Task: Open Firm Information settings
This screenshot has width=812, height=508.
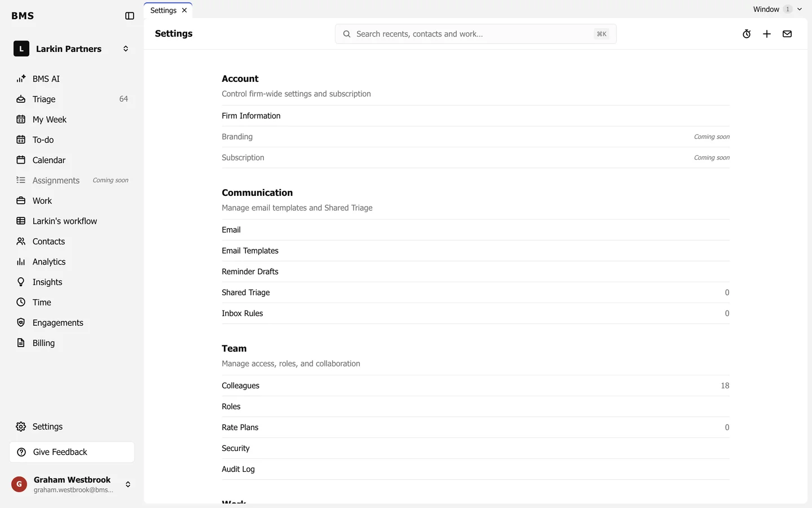Action: click(475, 116)
